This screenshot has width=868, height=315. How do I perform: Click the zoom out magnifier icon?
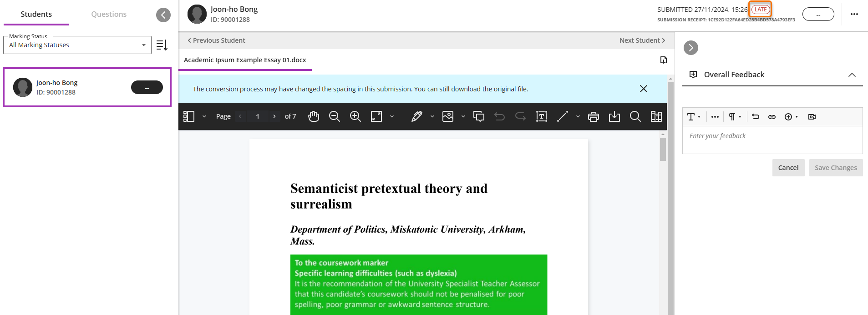[x=335, y=116]
